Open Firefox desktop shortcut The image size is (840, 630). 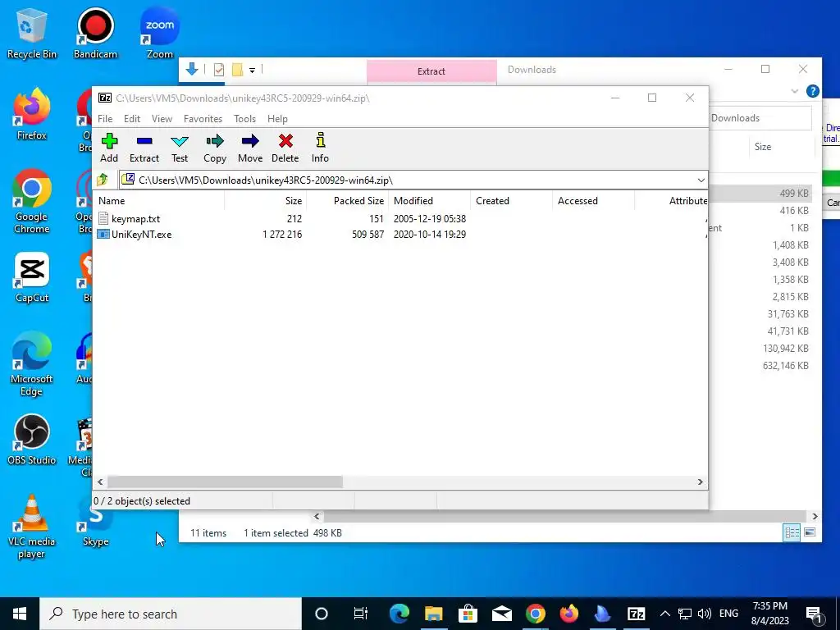coord(32,115)
